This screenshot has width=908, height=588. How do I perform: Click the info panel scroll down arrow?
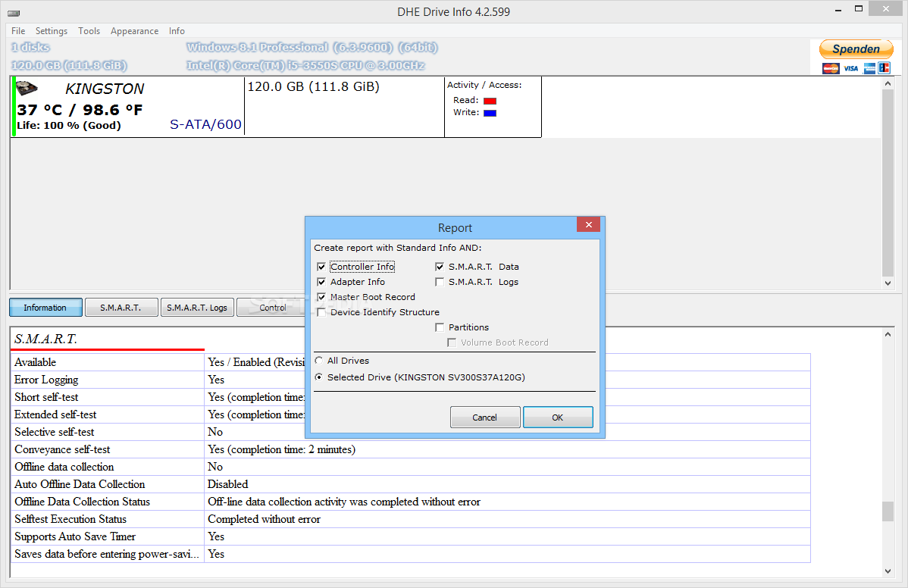[888, 571]
